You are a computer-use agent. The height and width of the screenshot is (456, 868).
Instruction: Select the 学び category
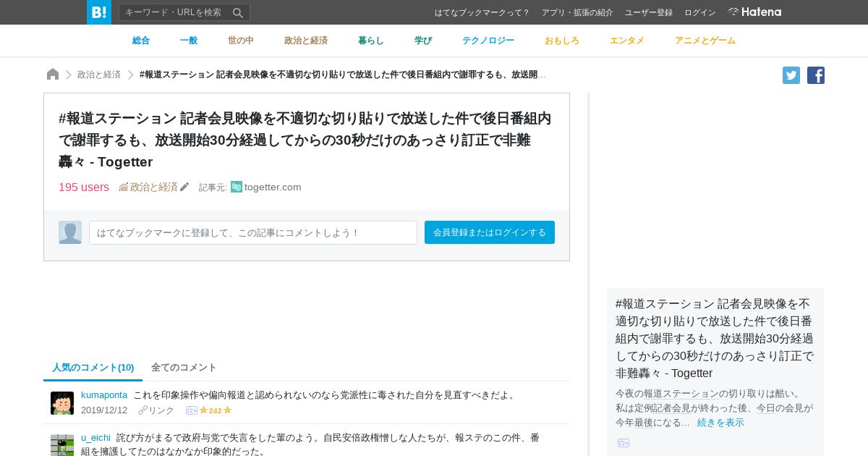[423, 41]
